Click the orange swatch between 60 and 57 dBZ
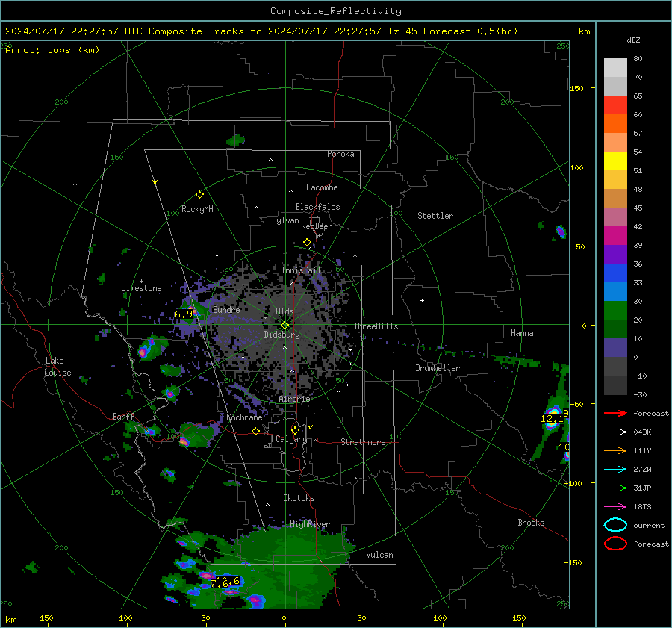Viewport: 672px width, 628px height. point(615,124)
